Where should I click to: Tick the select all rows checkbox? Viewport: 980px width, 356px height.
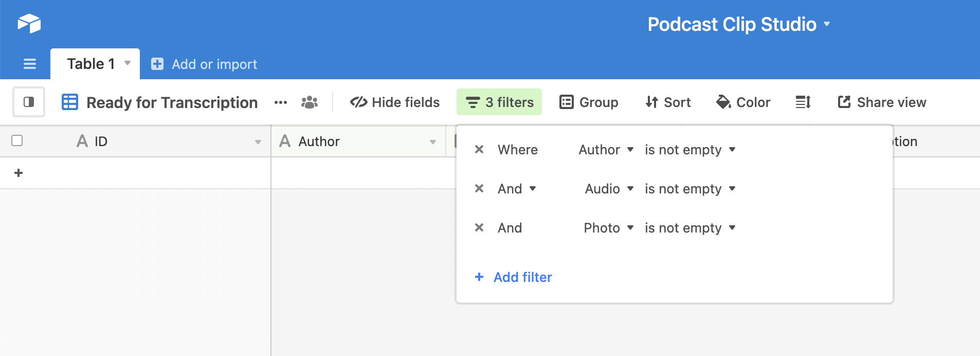pos(17,140)
